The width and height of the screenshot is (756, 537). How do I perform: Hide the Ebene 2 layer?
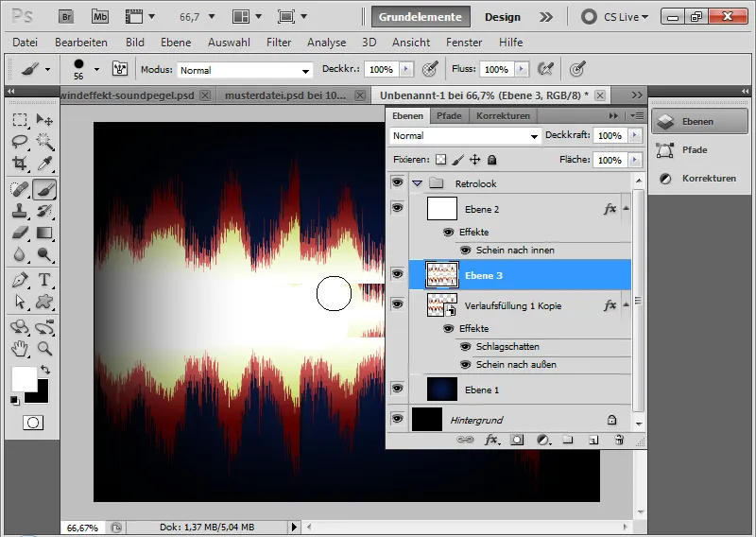[397, 208]
